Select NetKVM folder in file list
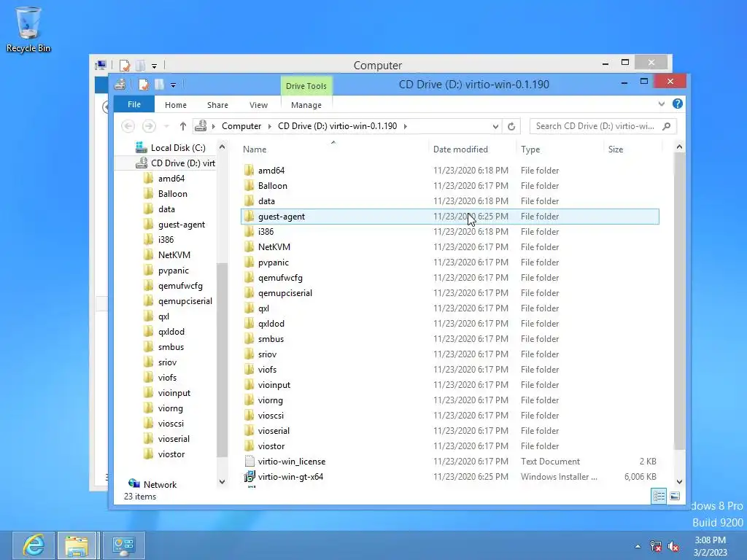This screenshot has height=560, width=747. tap(450, 247)
